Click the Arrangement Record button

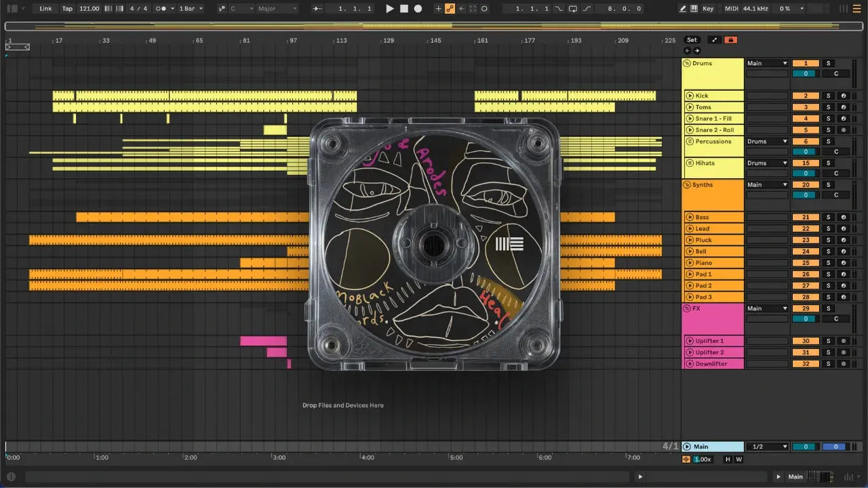coord(418,9)
